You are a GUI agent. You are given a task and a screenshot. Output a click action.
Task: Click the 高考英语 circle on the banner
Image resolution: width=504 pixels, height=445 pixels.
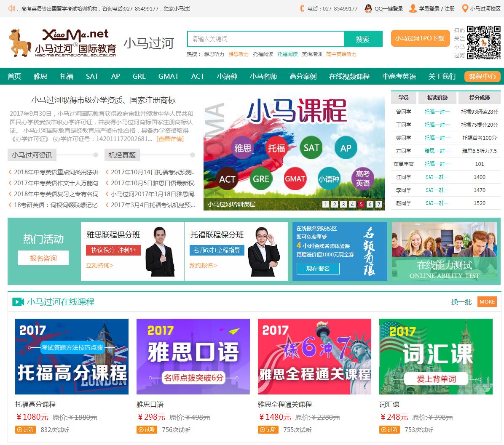(x=362, y=179)
